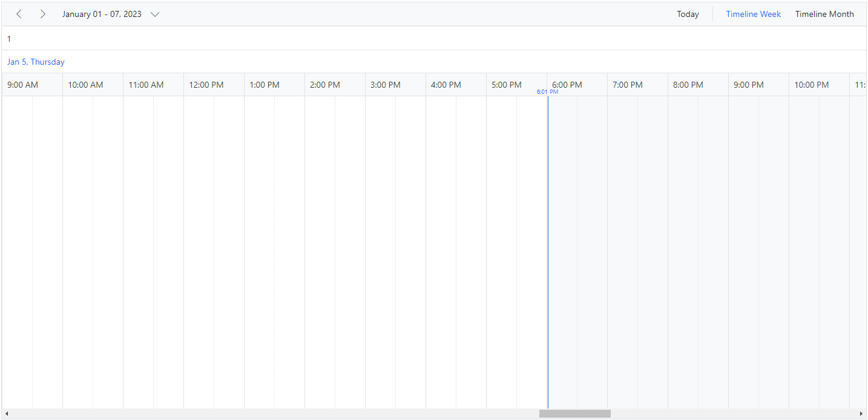Click the 9:00 AM time header
Image resolution: width=868 pixels, height=420 pixels.
coord(32,85)
